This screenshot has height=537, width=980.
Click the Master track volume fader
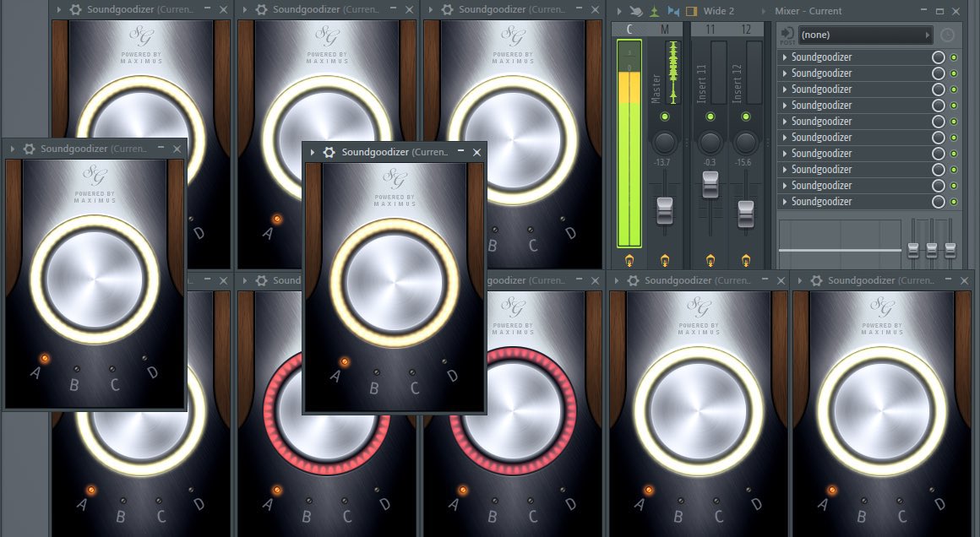tap(664, 209)
